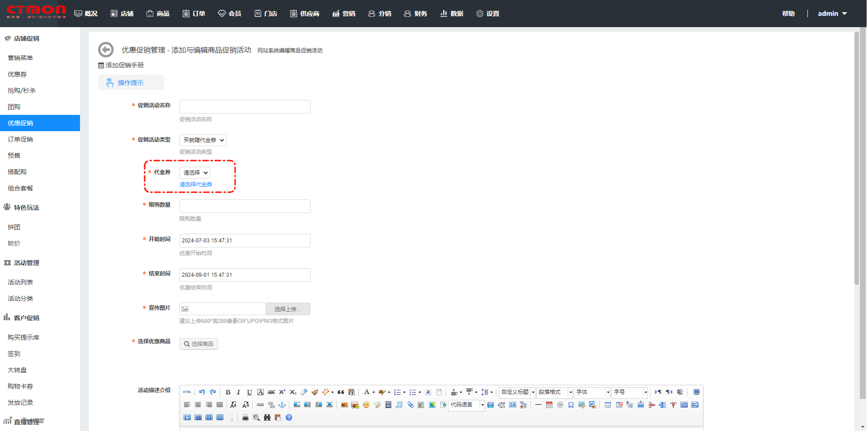Click the anchor icon in the editor
The image size is (868, 431).
pos(282,405)
